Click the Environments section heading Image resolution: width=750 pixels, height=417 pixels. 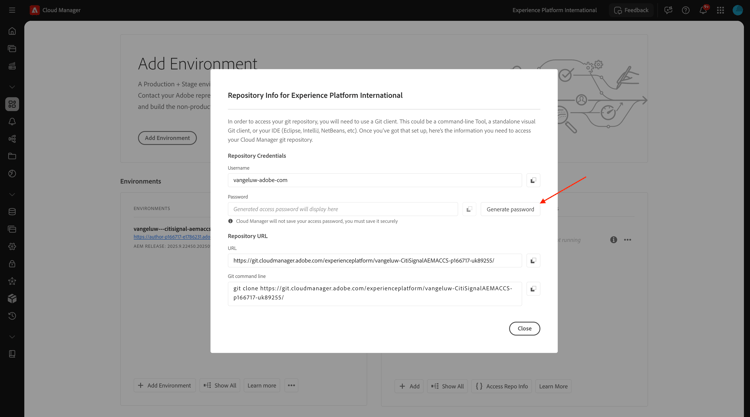tap(141, 181)
